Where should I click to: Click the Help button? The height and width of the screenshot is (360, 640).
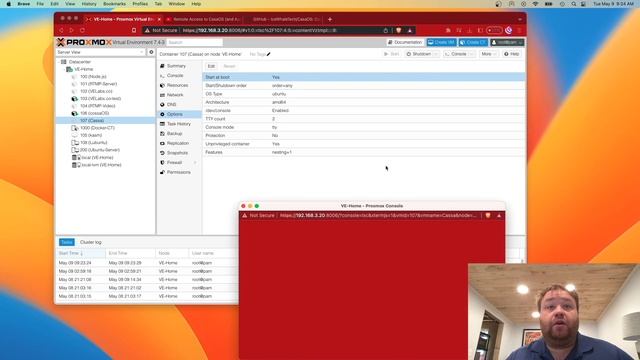pos(511,54)
